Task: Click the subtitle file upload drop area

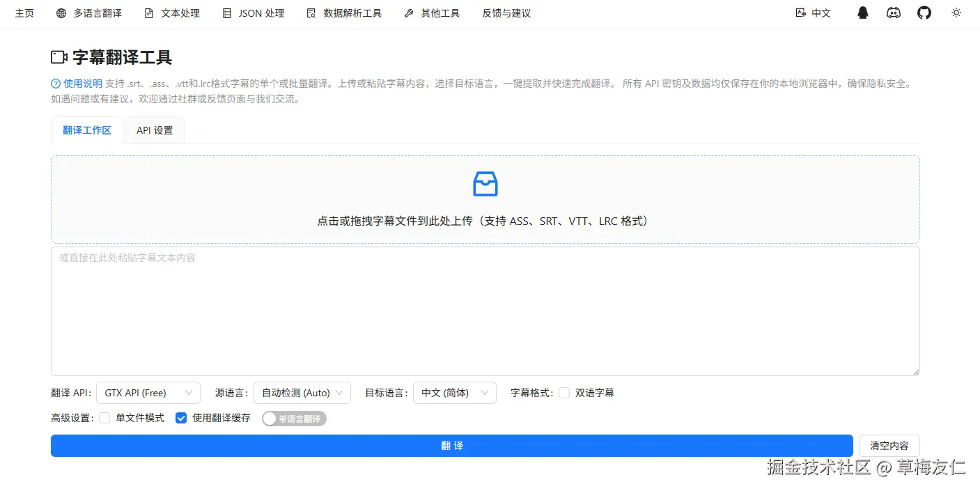Action: click(485, 199)
